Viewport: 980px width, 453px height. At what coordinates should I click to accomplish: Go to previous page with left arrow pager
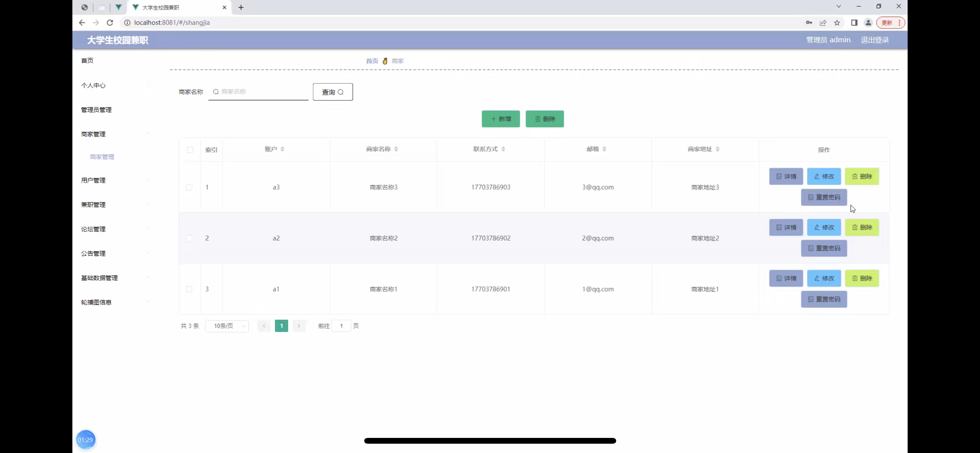[264, 326]
